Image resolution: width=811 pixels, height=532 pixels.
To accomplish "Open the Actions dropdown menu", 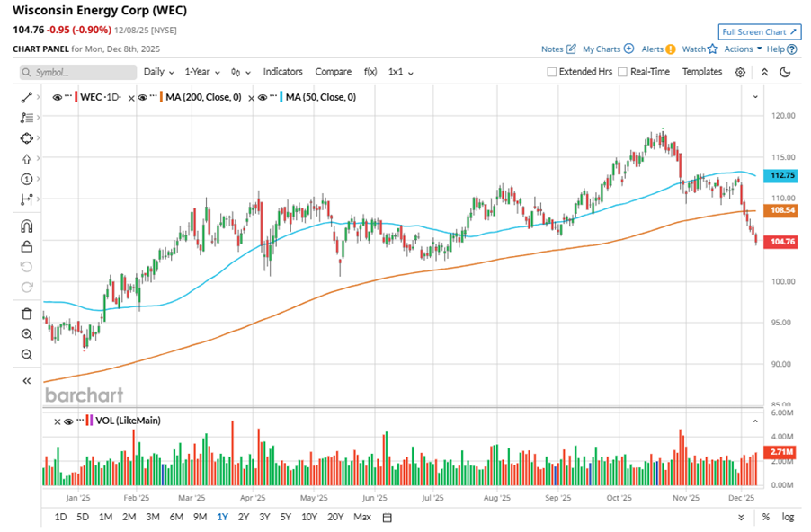I will pyautogui.click(x=743, y=49).
